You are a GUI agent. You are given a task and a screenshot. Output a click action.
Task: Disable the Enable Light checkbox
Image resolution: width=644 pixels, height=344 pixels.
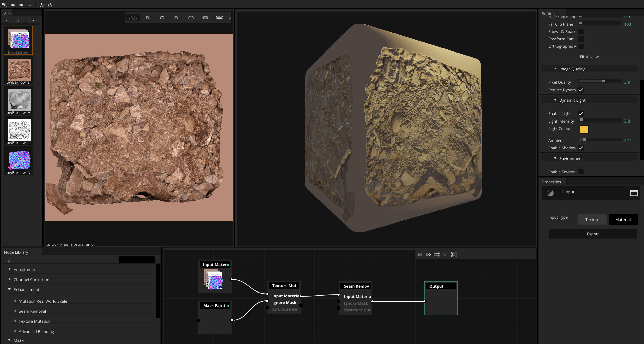581,114
